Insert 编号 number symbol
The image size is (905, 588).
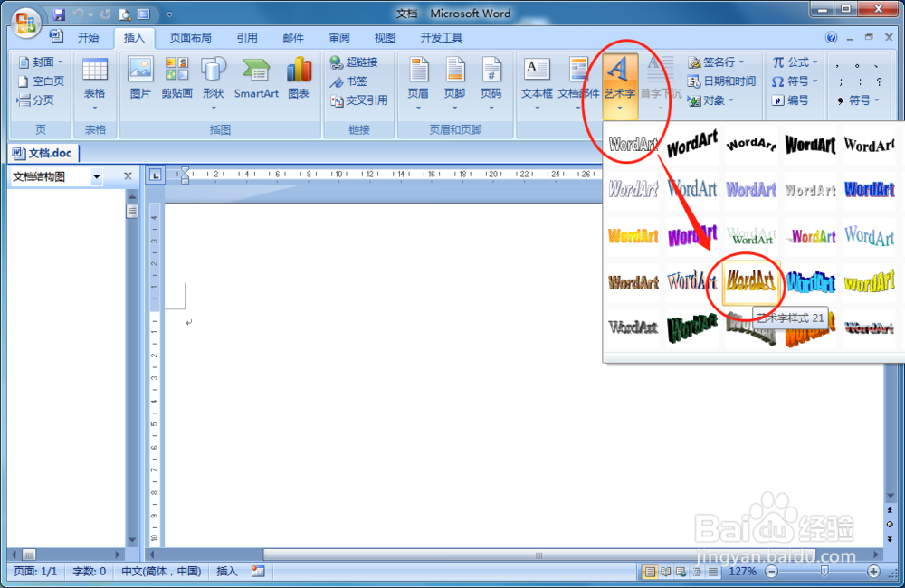point(789,100)
